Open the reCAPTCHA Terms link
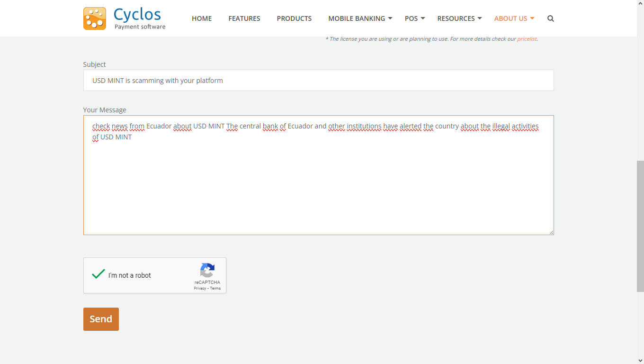The width and height of the screenshot is (644, 364). tap(215, 288)
